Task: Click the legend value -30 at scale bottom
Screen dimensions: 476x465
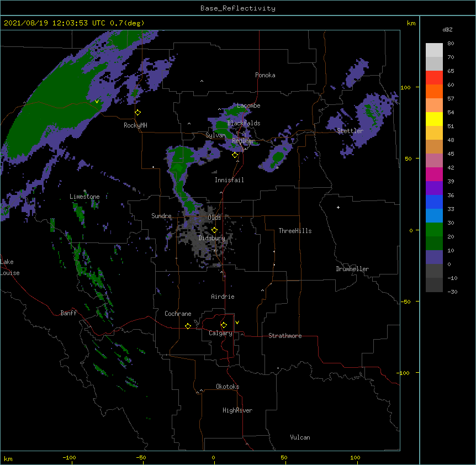Action: pos(452,292)
